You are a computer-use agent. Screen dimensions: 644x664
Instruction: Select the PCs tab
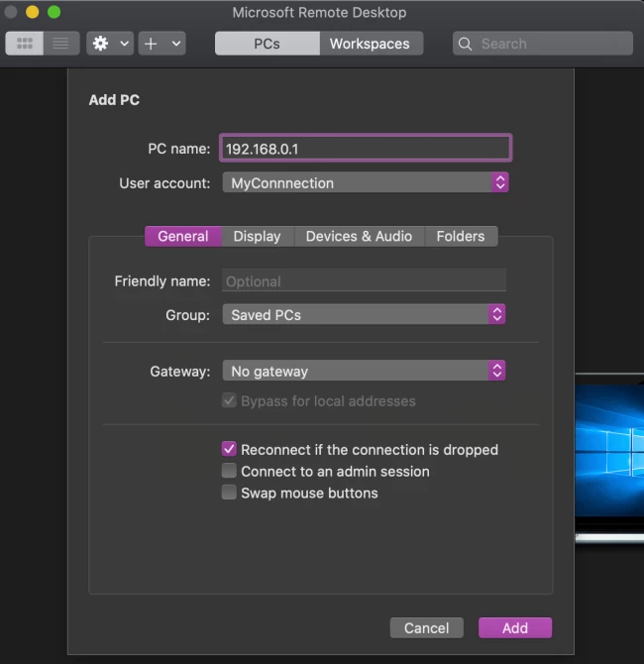(268, 44)
